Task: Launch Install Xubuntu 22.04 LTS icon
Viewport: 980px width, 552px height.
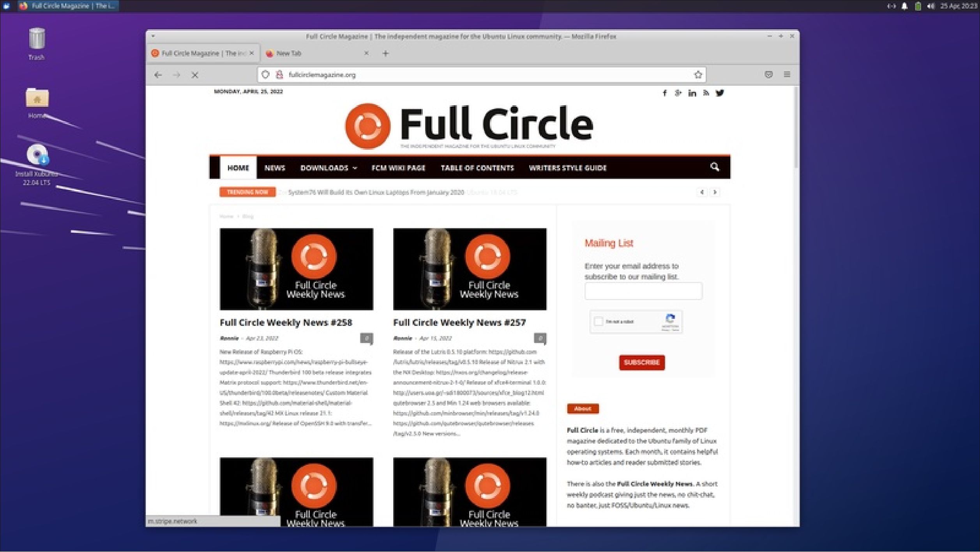Action: click(37, 155)
